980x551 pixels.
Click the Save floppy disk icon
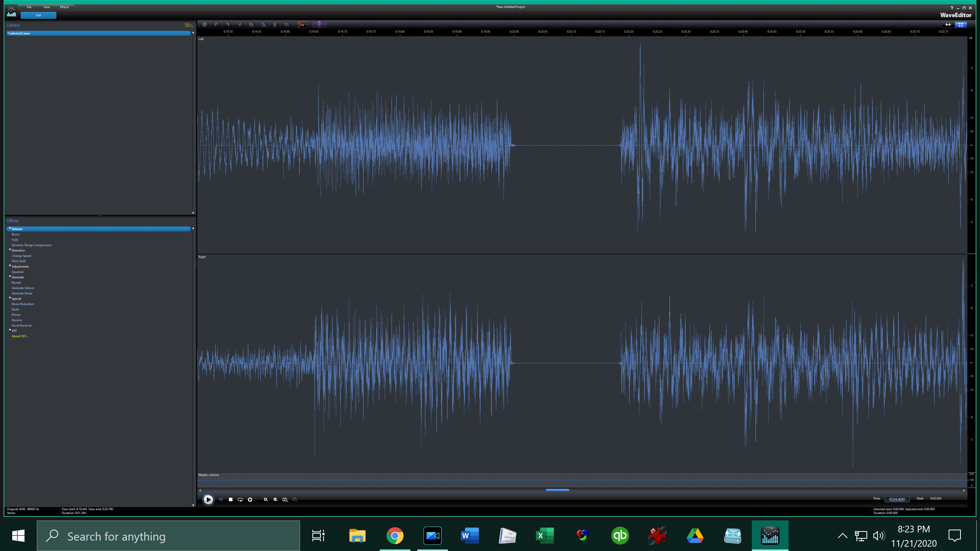[205, 25]
